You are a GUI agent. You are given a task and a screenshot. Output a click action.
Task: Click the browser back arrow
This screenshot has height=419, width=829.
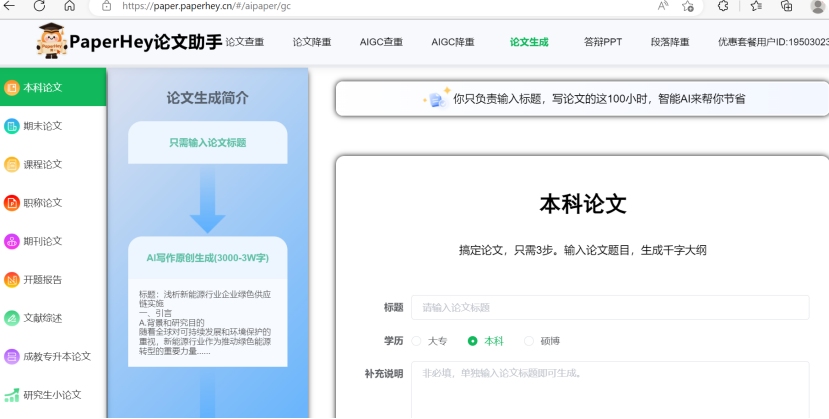[9, 6]
